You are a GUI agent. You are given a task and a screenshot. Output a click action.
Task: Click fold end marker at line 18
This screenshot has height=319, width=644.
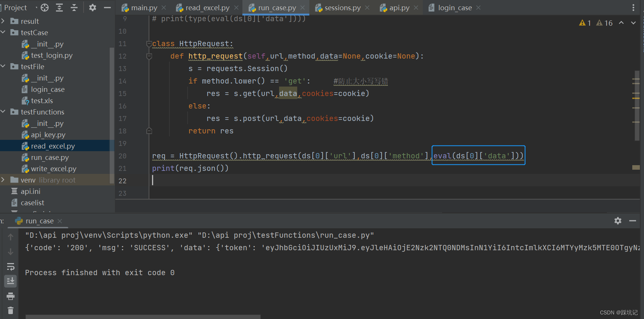[x=149, y=131]
